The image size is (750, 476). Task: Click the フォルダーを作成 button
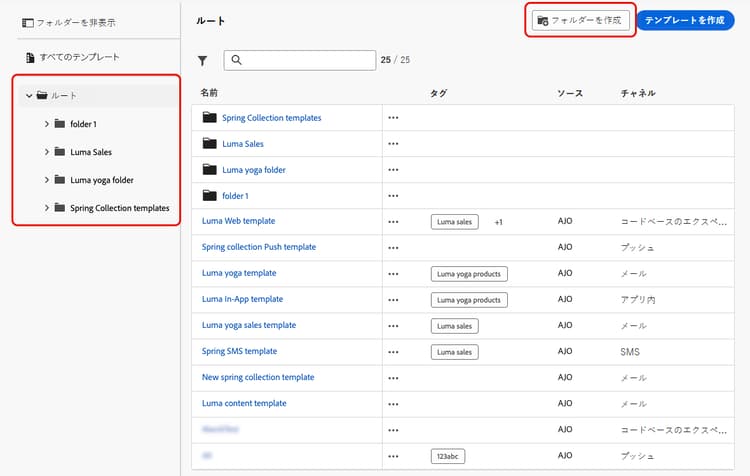click(581, 20)
